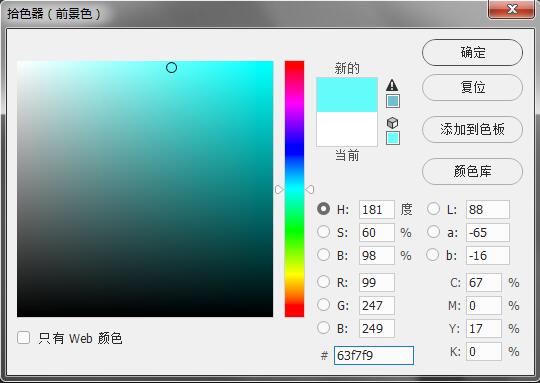The height and width of the screenshot is (383, 540).
Task: Click the K black field showing 0
Action: [484, 352]
